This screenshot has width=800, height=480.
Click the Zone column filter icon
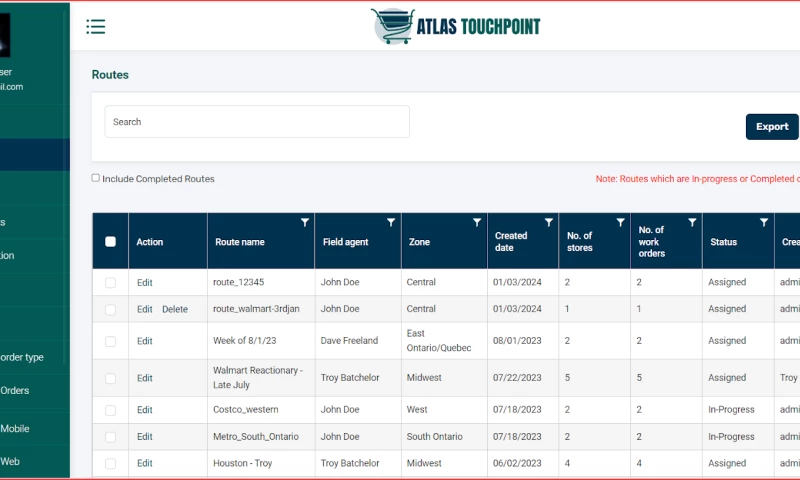[x=477, y=223]
